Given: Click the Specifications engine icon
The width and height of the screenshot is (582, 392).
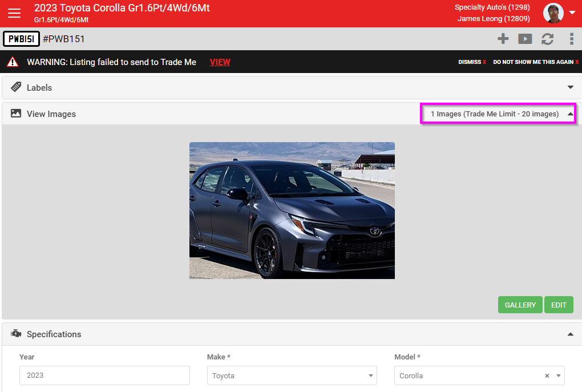Looking at the screenshot, I should [16, 333].
